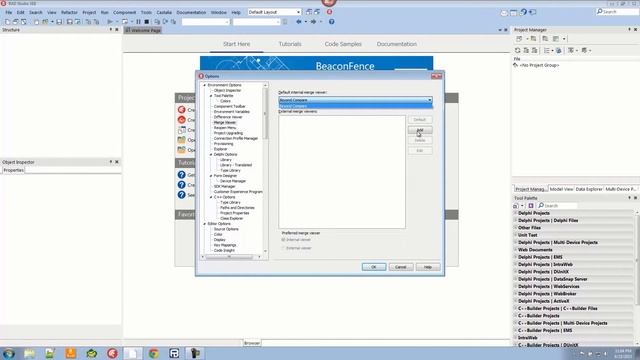Viewport: 640px width, 360px height.
Task: Open the Refactor menu
Action: coord(69,12)
